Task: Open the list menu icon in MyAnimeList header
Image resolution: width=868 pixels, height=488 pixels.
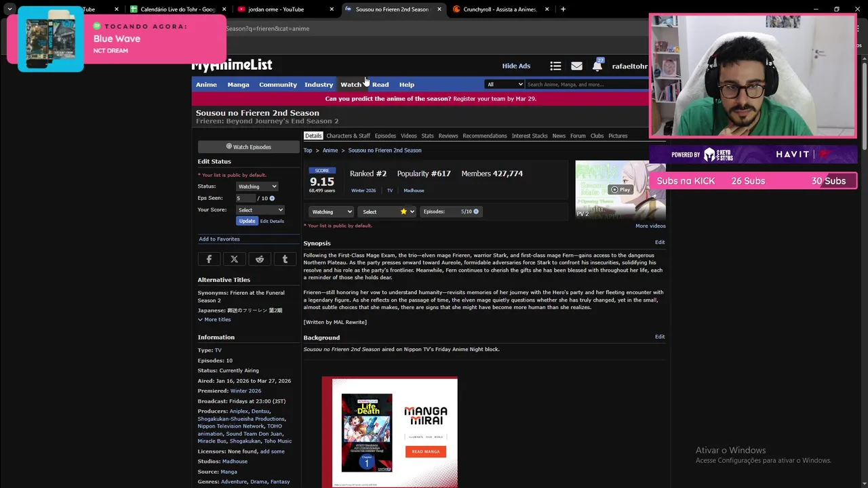Action: 555,66
